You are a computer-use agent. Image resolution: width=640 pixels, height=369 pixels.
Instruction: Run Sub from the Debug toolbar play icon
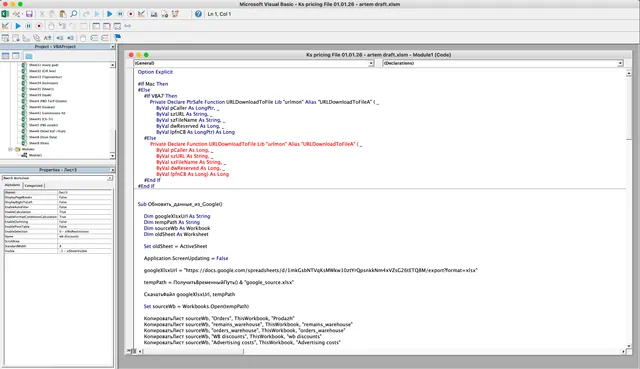point(18,26)
